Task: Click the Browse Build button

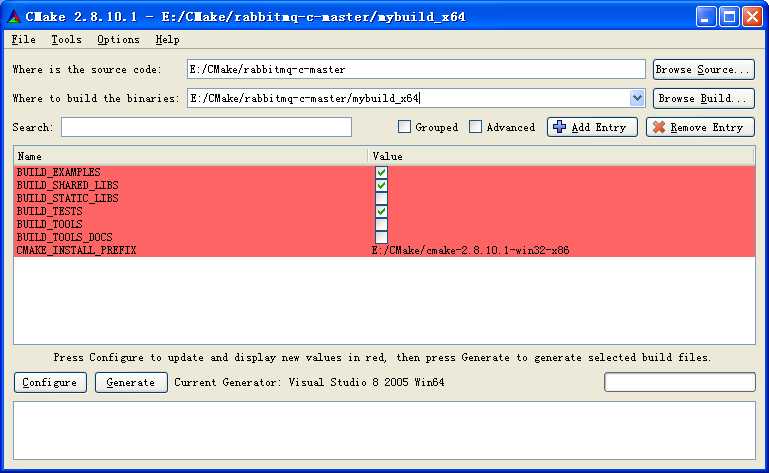Action: [x=704, y=98]
